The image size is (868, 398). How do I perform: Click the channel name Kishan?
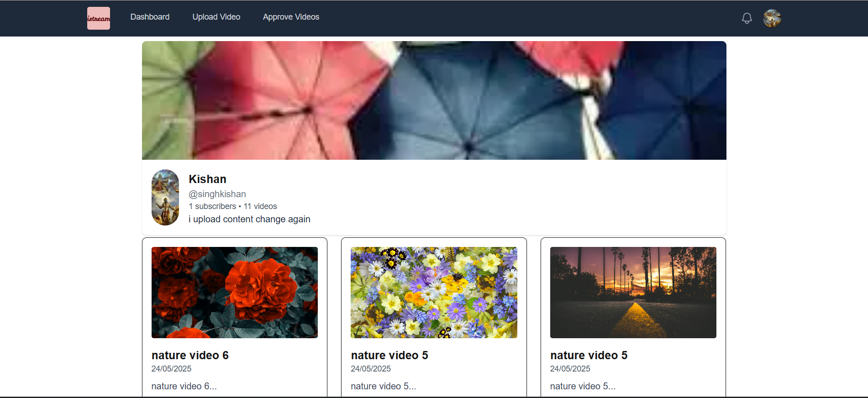[x=207, y=179]
